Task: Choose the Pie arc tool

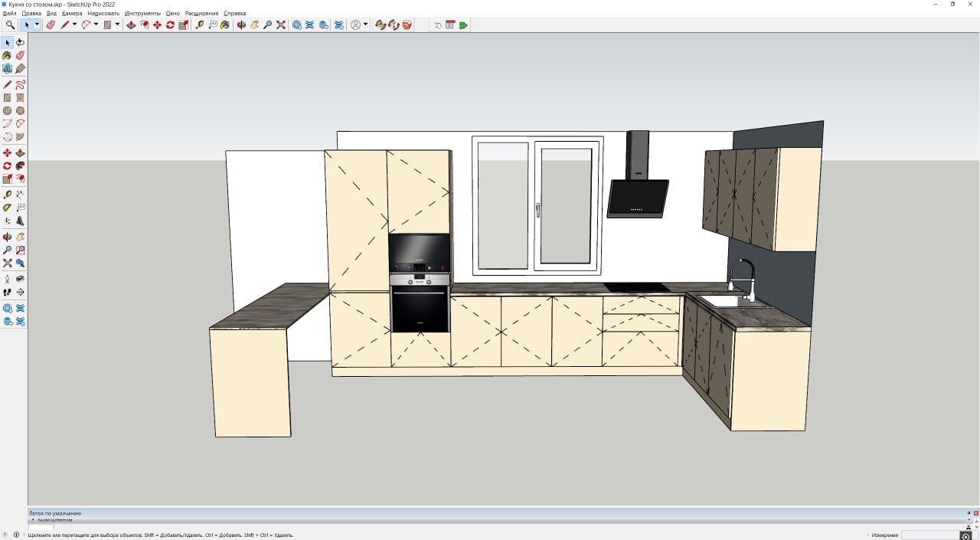Action: [20, 136]
